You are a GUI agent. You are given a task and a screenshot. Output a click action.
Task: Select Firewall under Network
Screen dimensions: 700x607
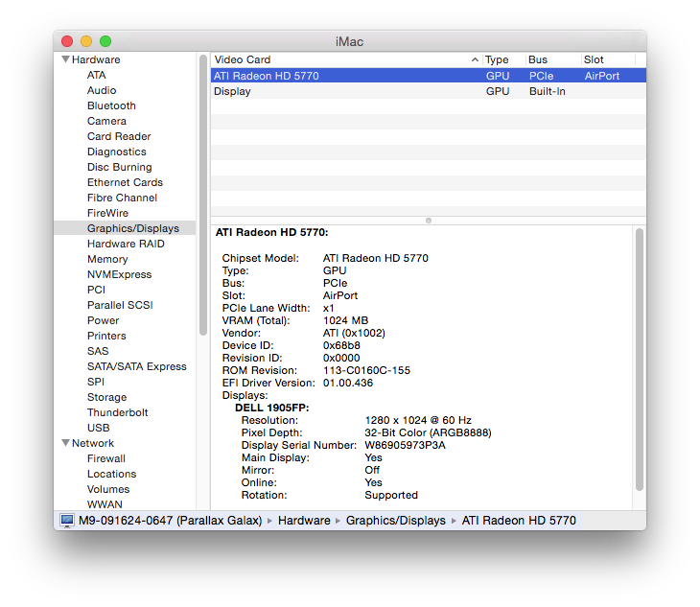[106, 458]
